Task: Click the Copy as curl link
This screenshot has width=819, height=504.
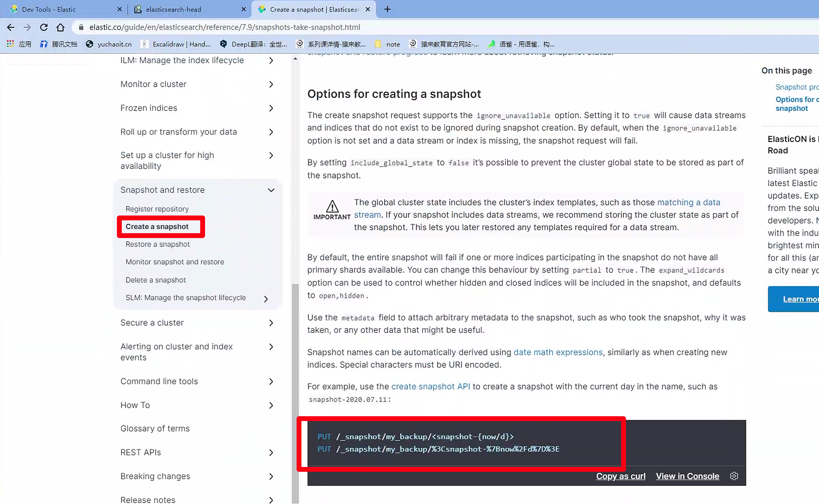Action: pyautogui.click(x=621, y=476)
